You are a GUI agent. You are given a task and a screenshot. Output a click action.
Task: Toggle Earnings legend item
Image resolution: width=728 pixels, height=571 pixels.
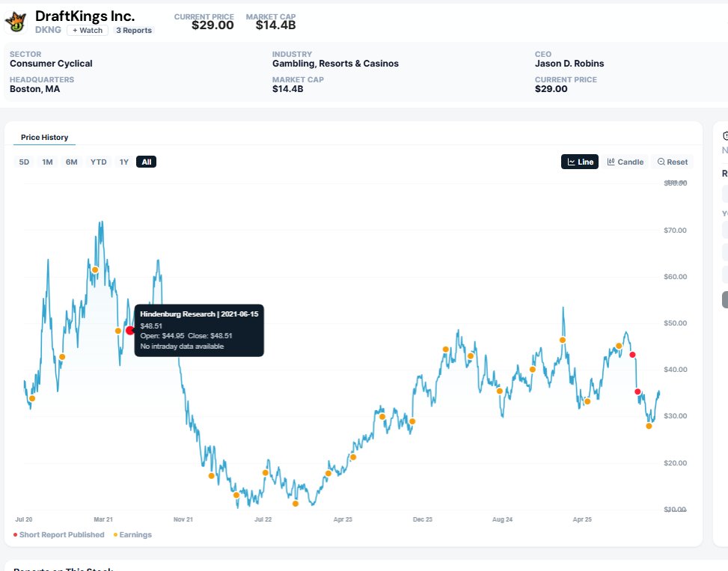pos(132,535)
